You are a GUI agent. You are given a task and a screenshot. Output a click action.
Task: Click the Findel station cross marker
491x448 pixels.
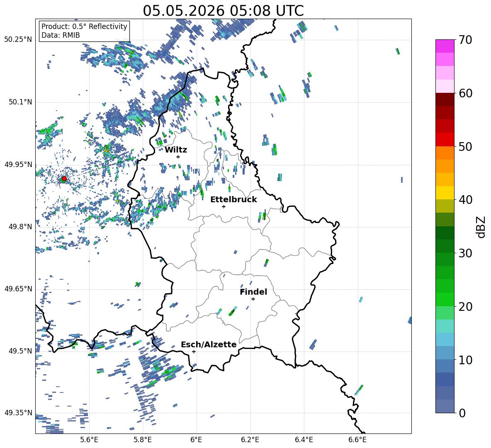(253, 299)
